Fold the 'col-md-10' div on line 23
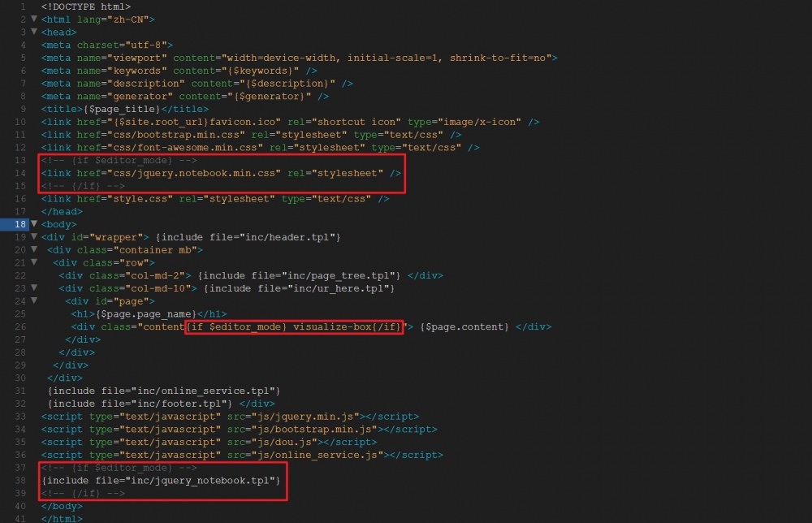This screenshot has width=812, height=523. click(x=34, y=288)
